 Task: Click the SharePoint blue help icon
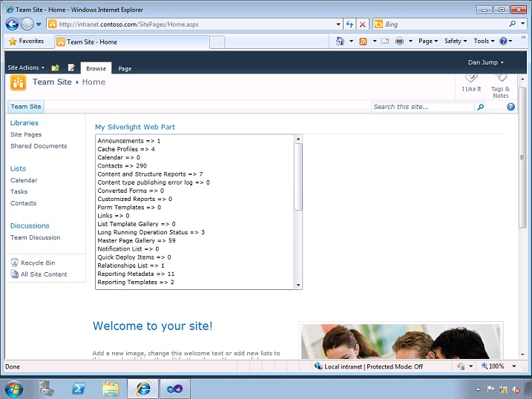coord(510,107)
